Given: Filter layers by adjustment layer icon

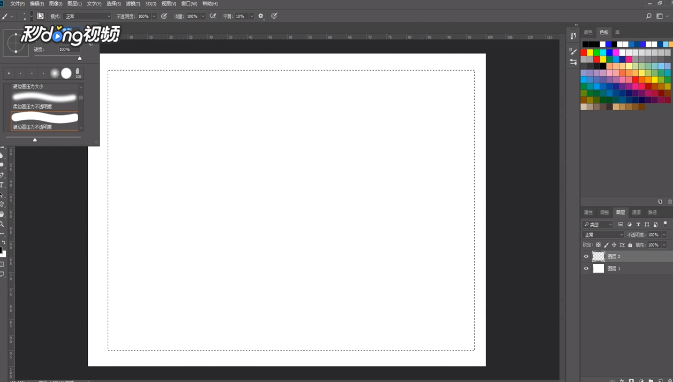Looking at the screenshot, I should [x=629, y=224].
